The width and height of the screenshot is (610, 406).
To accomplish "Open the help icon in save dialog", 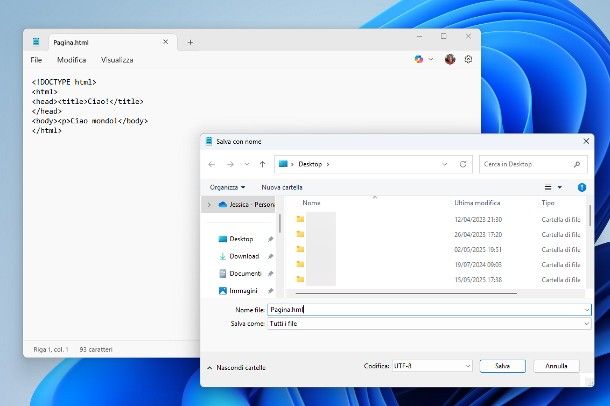I will tap(581, 187).
